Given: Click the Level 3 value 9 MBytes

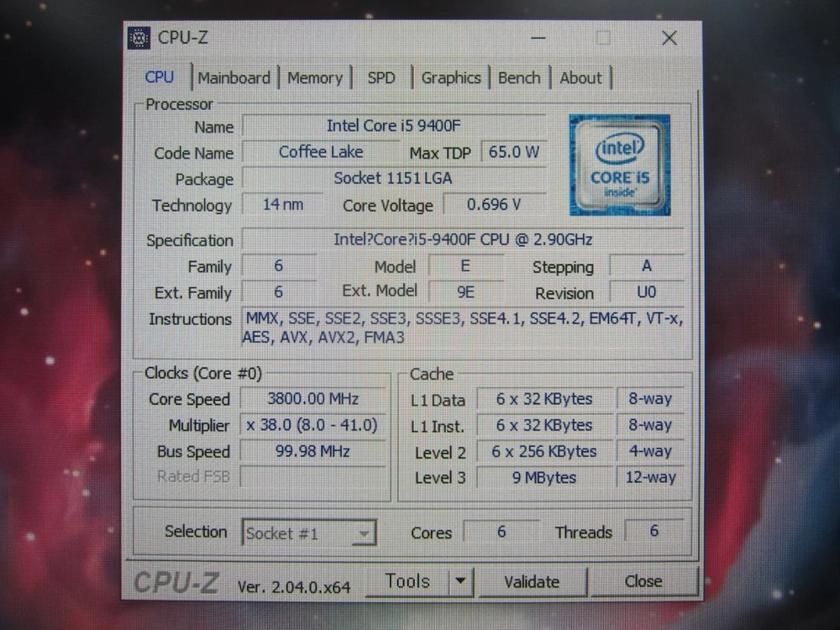Looking at the screenshot, I should click(544, 477).
